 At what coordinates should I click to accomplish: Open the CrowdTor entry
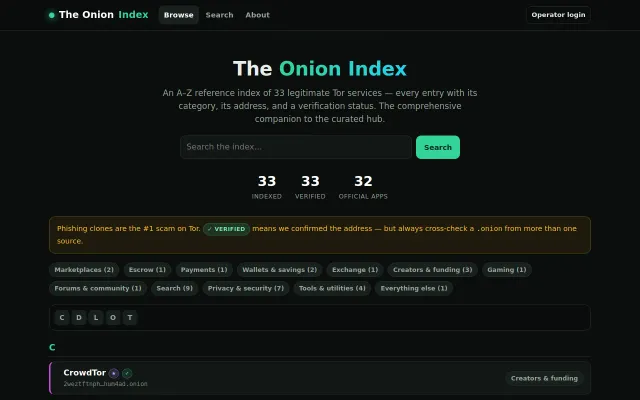pos(320,378)
